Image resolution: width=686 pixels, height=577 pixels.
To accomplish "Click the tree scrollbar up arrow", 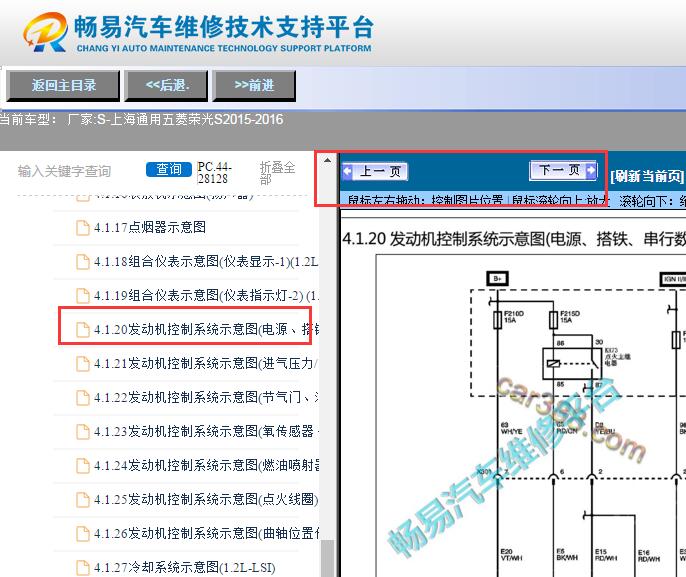I will pos(327,161).
